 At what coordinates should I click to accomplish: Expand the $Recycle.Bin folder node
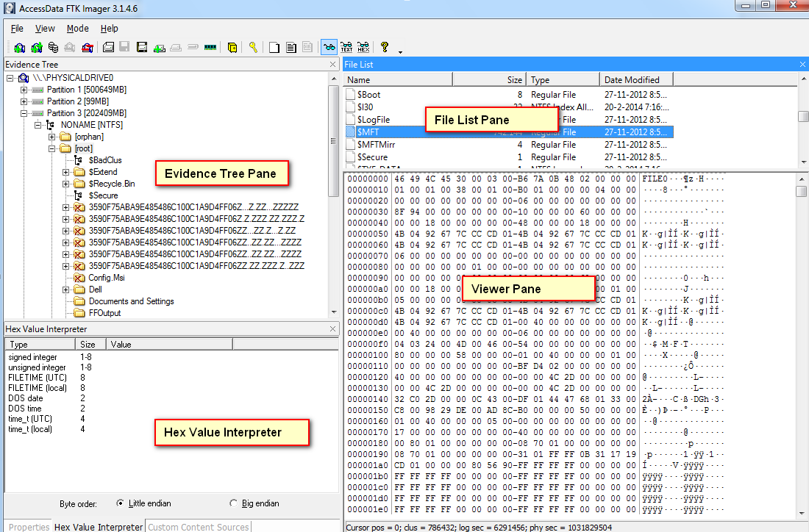tap(65, 184)
